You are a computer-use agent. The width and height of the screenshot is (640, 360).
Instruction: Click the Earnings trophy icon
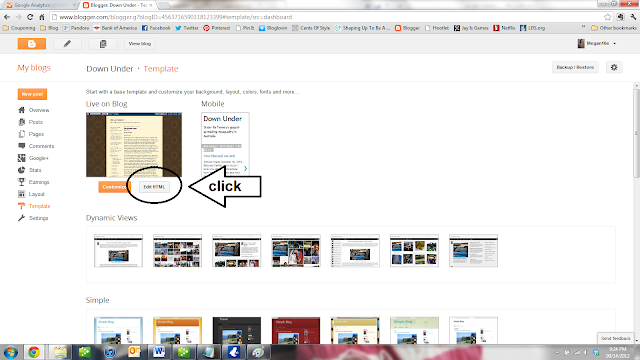coord(22,182)
